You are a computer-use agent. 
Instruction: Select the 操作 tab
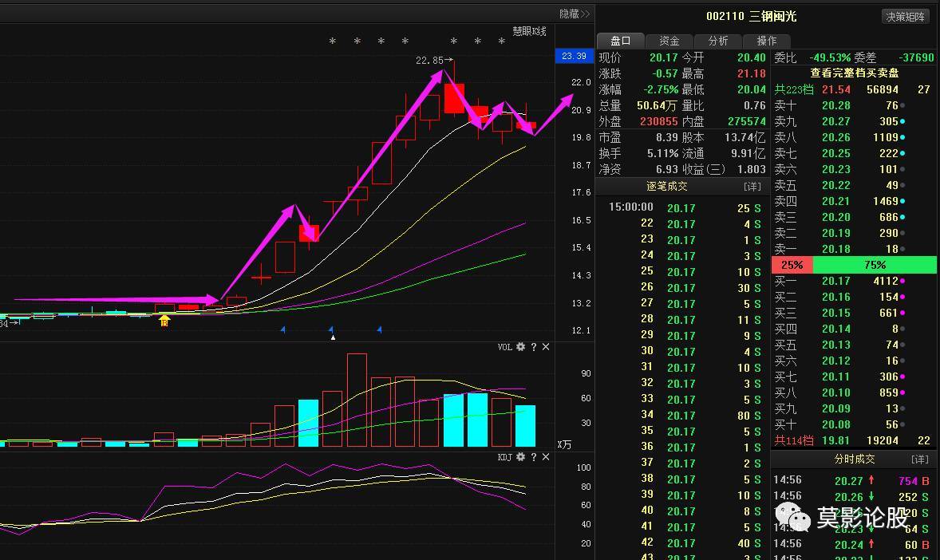pos(766,41)
